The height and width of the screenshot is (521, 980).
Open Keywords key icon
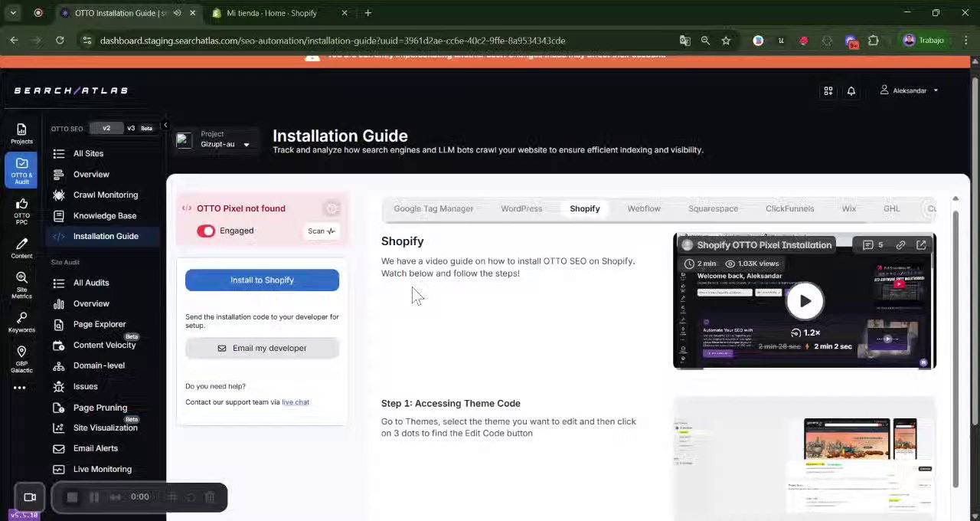[21, 323]
